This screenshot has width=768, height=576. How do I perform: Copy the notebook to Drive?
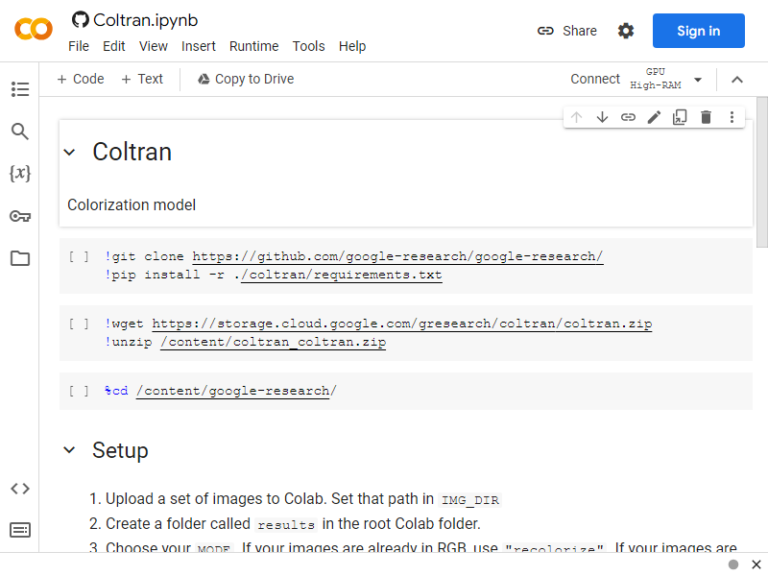point(246,79)
